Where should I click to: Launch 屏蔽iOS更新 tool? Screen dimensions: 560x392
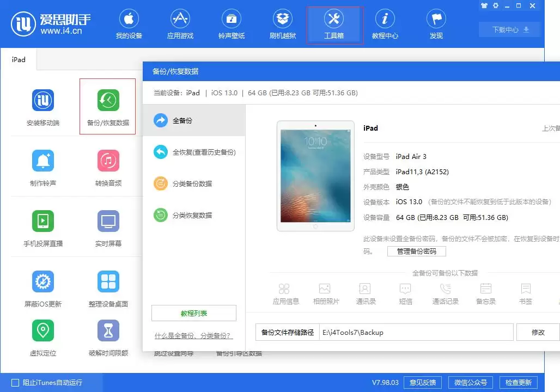(x=43, y=289)
